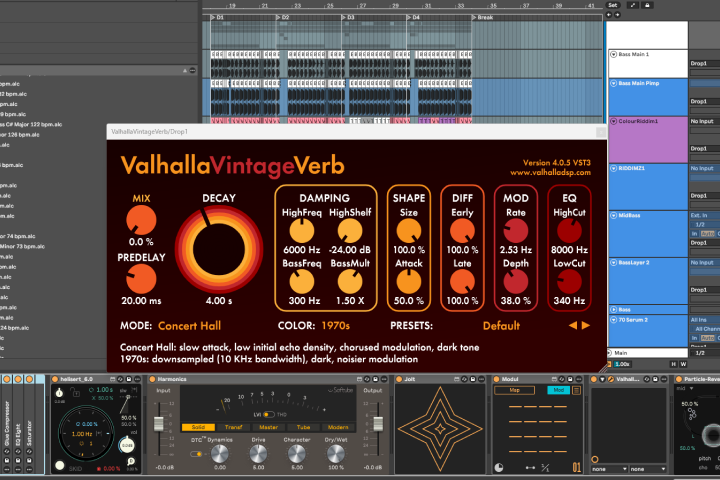The image size is (720, 480).
Task: Click the pie clock icon in Modul device
Action: coord(499,468)
